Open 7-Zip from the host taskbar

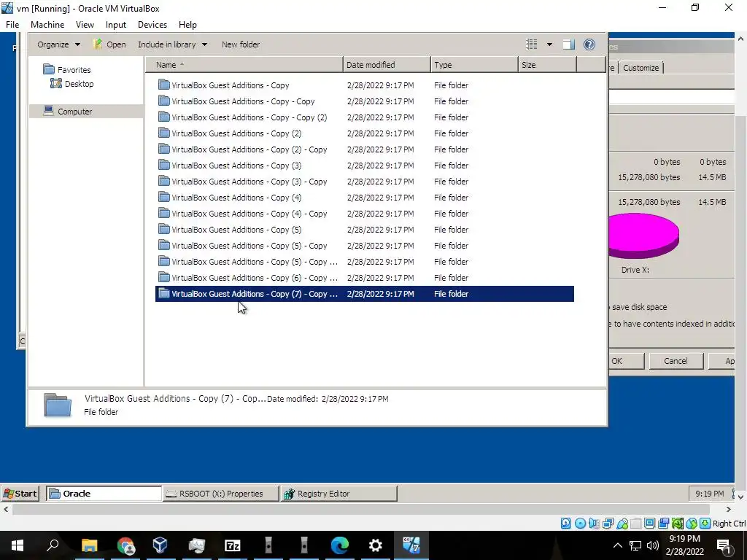(233, 545)
